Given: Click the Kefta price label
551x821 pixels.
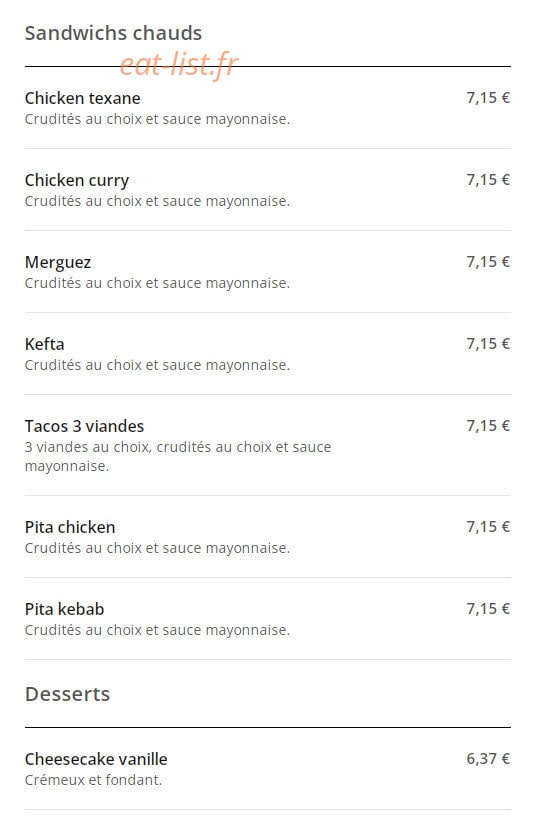Looking at the screenshot, I should 488,343.
